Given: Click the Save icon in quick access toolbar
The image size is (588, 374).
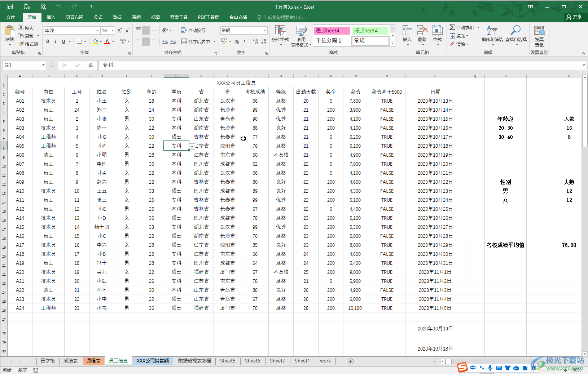Looking at the screenshot, I should tap(10, 6).
